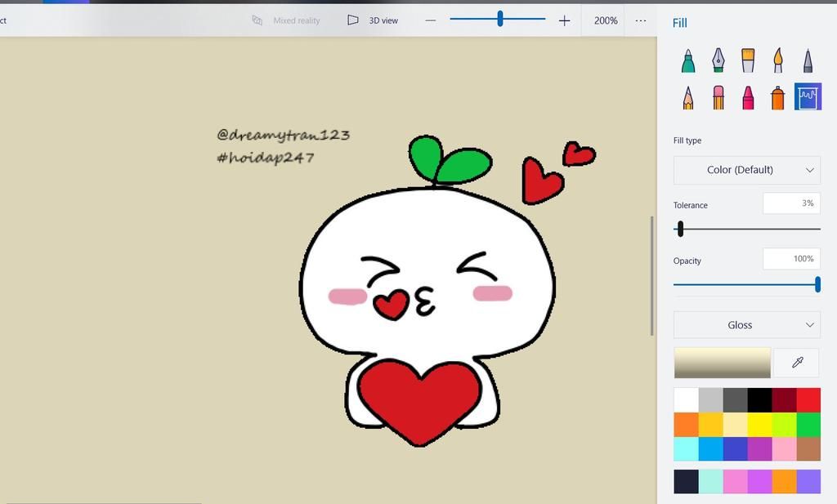The width and height of the screenshot is (837, 504).
Task: Pick the lavender custom color swatch
Action: [x=808, y=482]
